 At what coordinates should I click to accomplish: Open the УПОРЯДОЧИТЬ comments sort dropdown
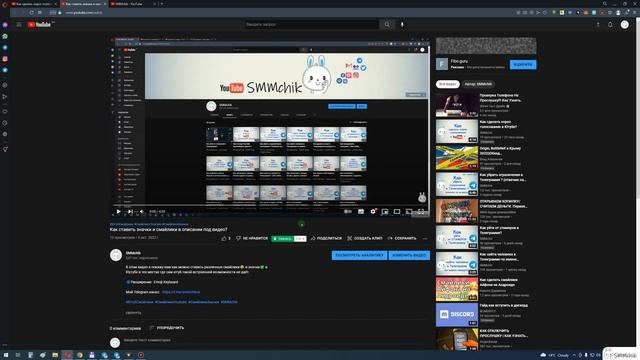tap(167, 328)
